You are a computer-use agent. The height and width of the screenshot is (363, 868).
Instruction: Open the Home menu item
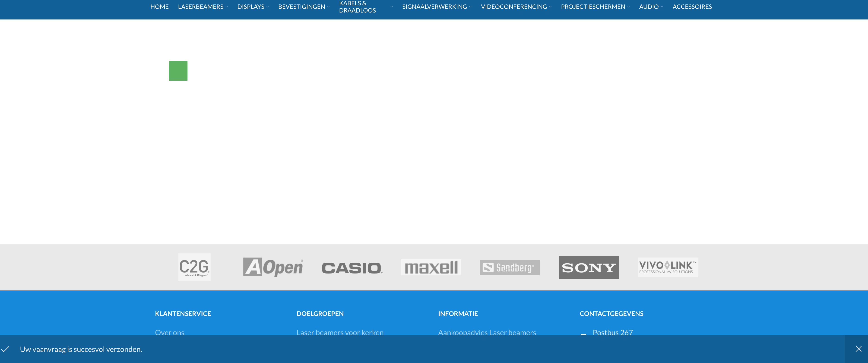[159, 7]
